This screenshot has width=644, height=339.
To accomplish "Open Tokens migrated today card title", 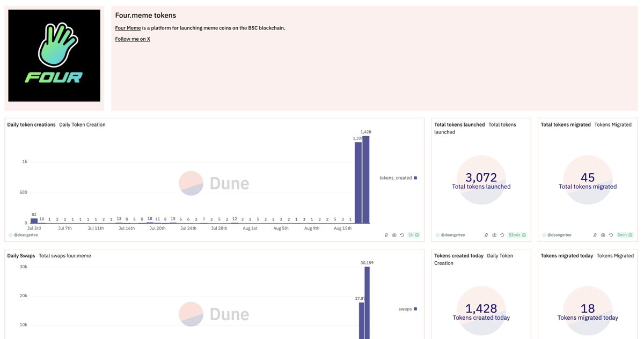I will coord(567,256).
